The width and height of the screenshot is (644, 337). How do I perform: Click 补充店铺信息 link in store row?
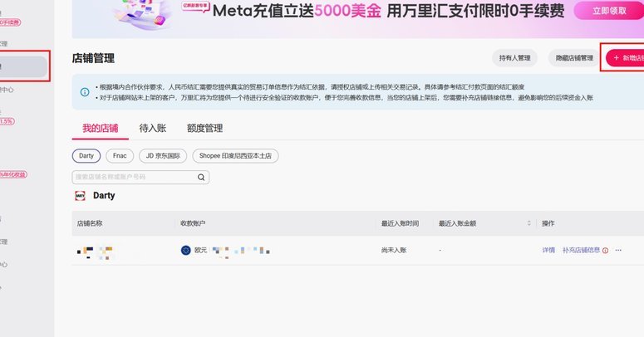click(x=581, y=250)
